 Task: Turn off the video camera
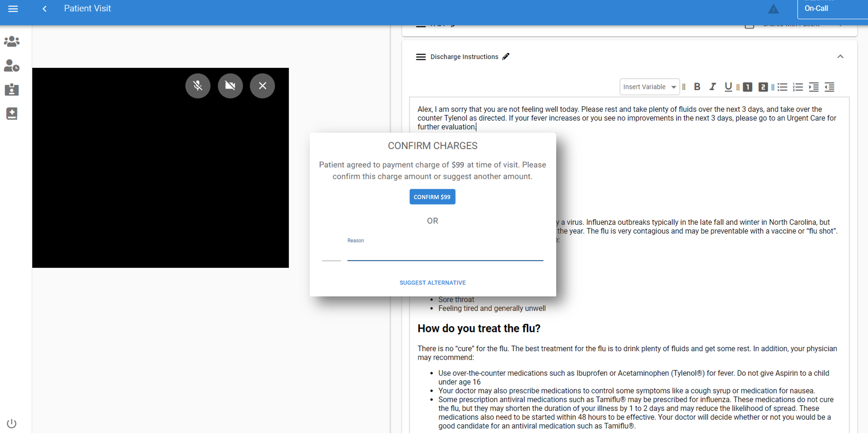(230, 86)
